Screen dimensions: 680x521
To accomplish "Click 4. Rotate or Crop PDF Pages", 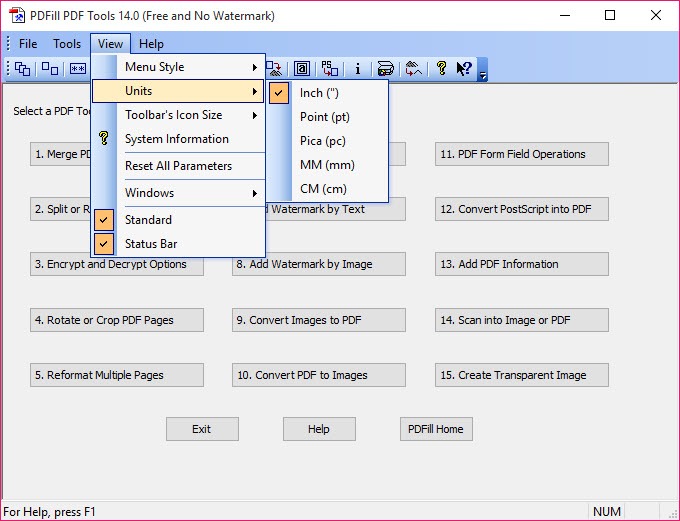I will [x=117, y=320].
